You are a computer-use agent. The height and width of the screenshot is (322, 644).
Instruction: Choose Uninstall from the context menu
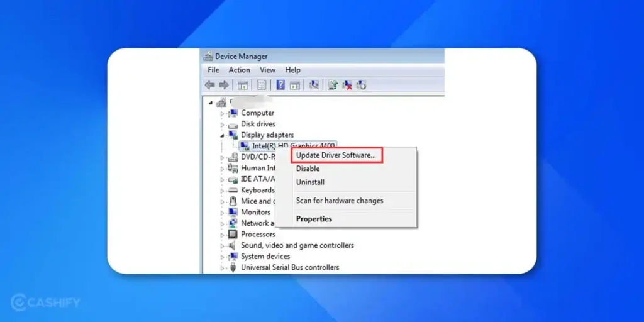(x=310, y=182)
